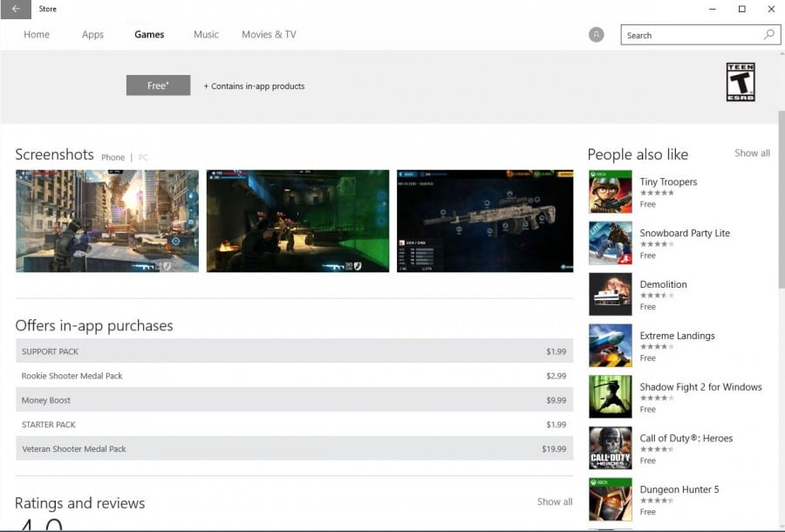Click the Extreme Landings game icon
The height and width of the screenshot is (532, 785).
point(610,345)
